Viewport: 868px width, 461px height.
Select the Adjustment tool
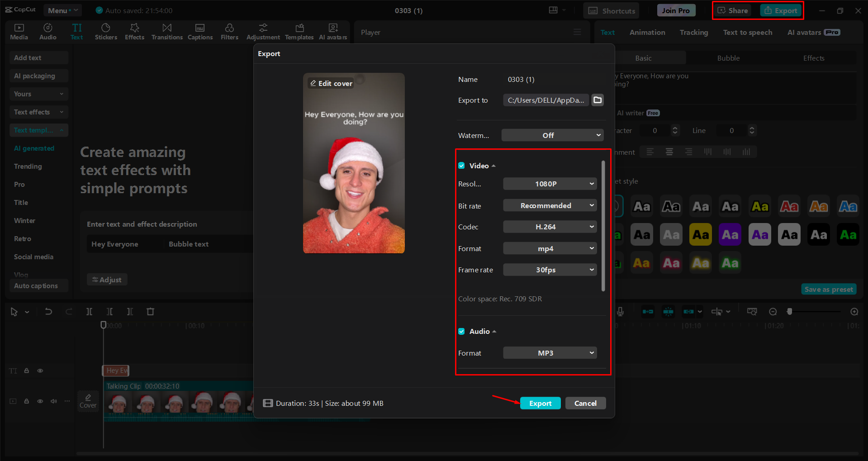pyautogui.click(x=263, y=31)
